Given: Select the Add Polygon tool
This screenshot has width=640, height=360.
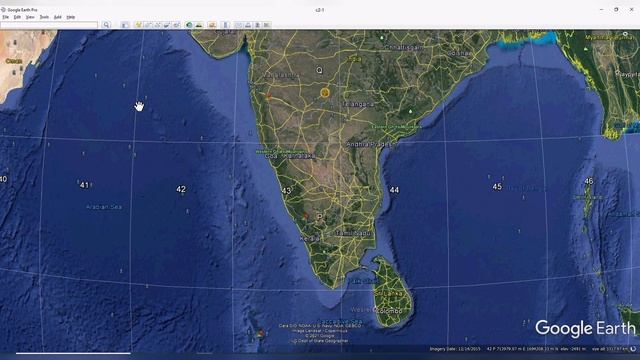Looking at the screenshot, I should 148,25.
